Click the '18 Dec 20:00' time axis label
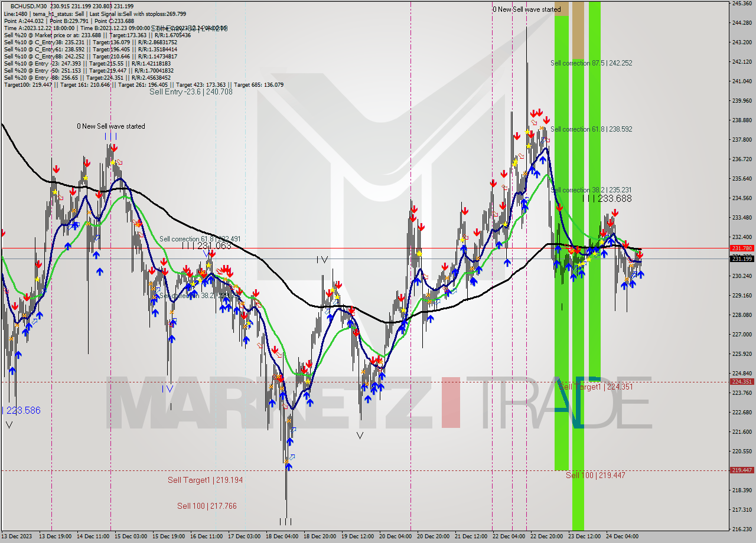The image size is (756, 543). (319, 537)
